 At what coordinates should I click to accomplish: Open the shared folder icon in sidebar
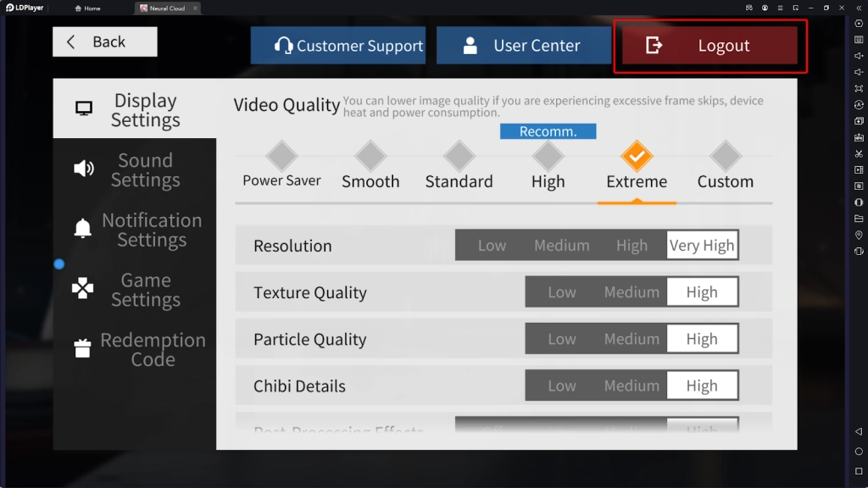click(859, 219)
